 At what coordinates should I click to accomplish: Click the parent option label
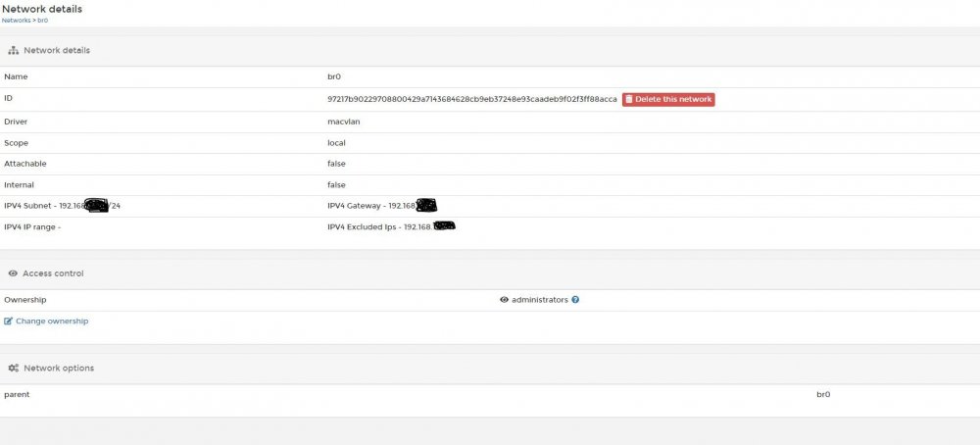coord(17,395)
